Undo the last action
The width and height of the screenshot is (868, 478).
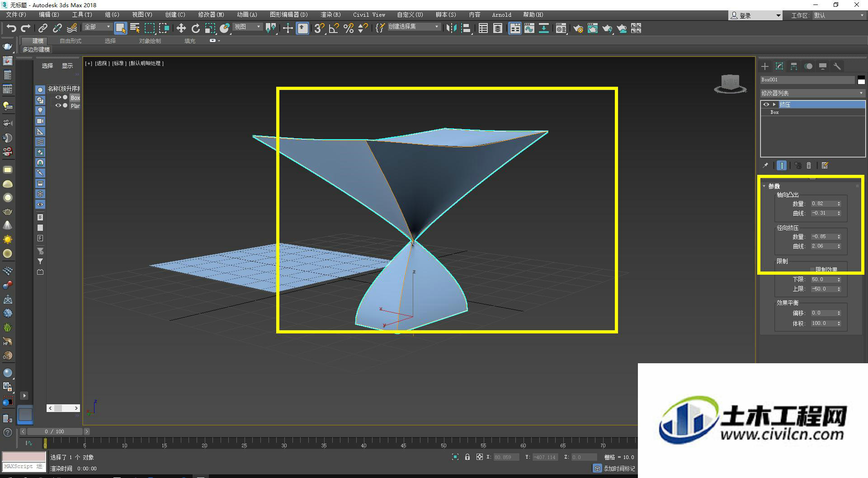11,28
